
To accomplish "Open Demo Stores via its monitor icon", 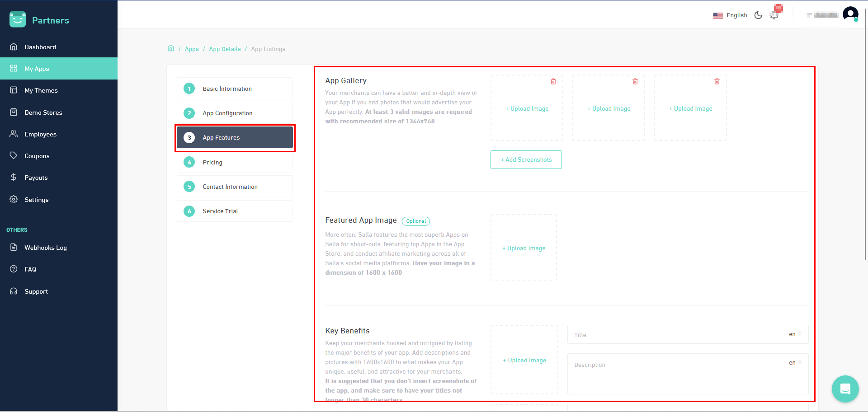I will (x=14, y=112).
